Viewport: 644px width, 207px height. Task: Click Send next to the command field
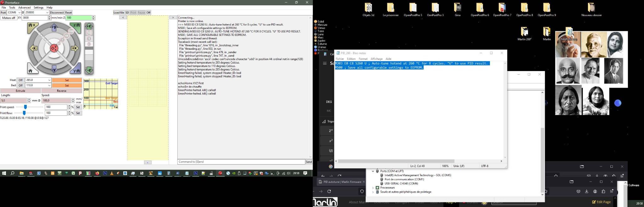[x=309, y=162]
